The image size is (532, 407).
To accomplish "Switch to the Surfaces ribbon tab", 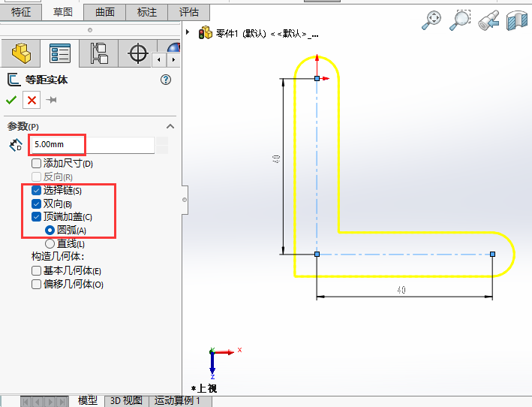I will 105,12.
